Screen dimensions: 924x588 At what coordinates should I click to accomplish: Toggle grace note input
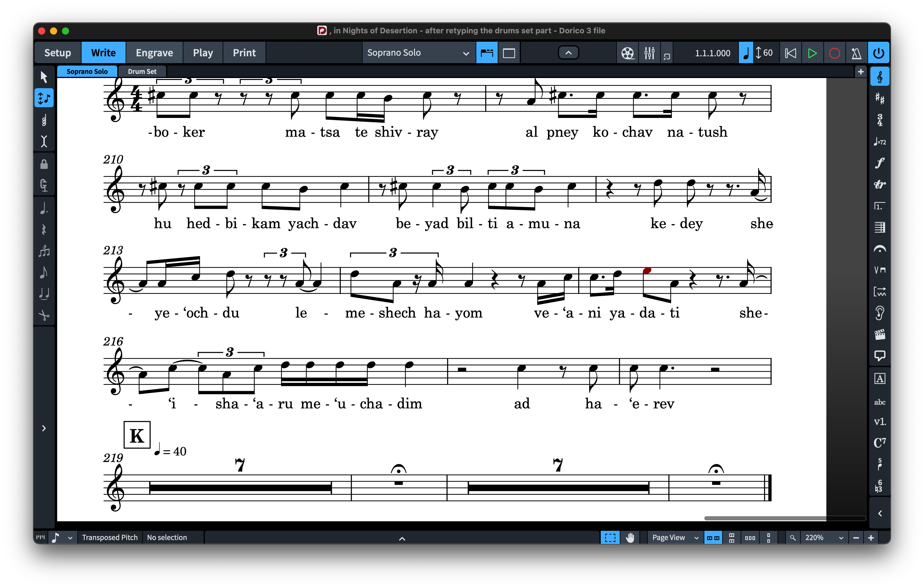(x=44, y=186)
